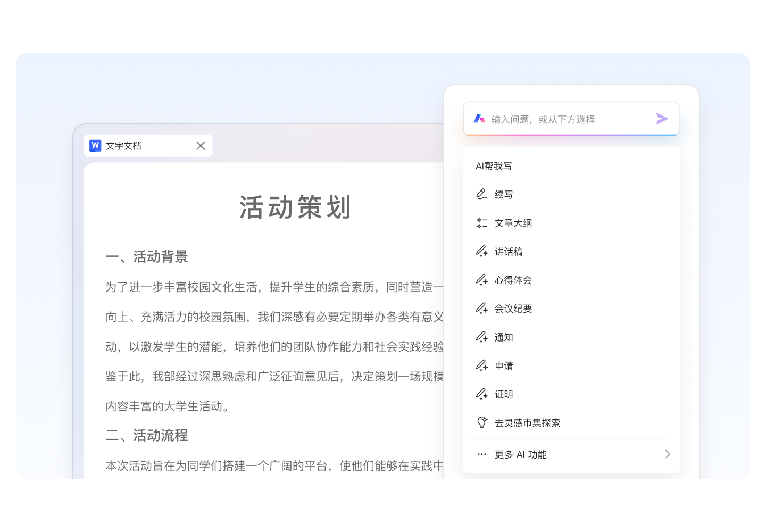The height and width of the screenshot is (532, 766).
Task: Click the lightbulb icon beside 去灵感市集探索
Action: [x=481, y=422]
